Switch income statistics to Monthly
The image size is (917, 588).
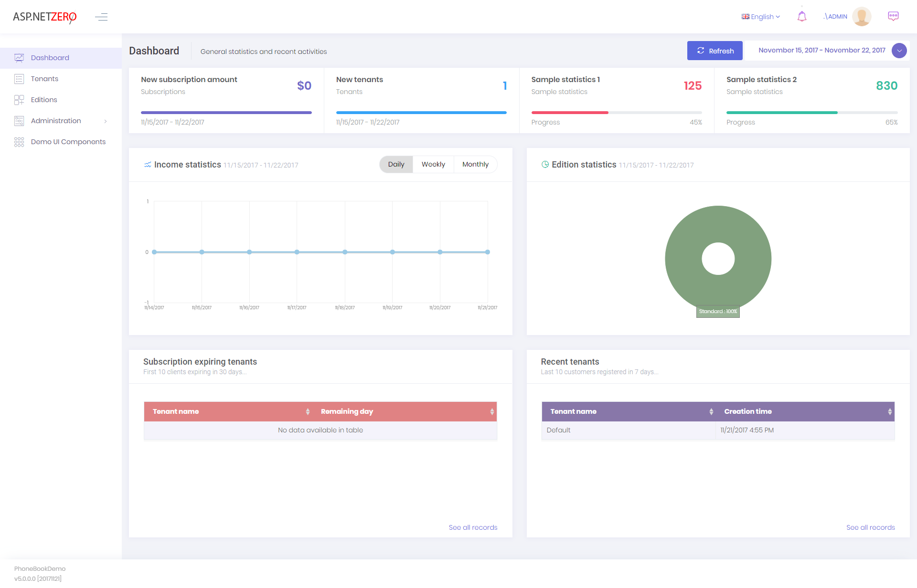[x=475, y=164]
